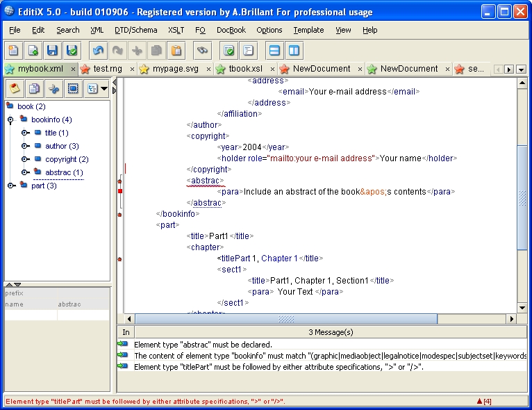This screenshot has height=410, width=532.
Task: Click the scroll down arrow in editor
Action: click(522, 308)
